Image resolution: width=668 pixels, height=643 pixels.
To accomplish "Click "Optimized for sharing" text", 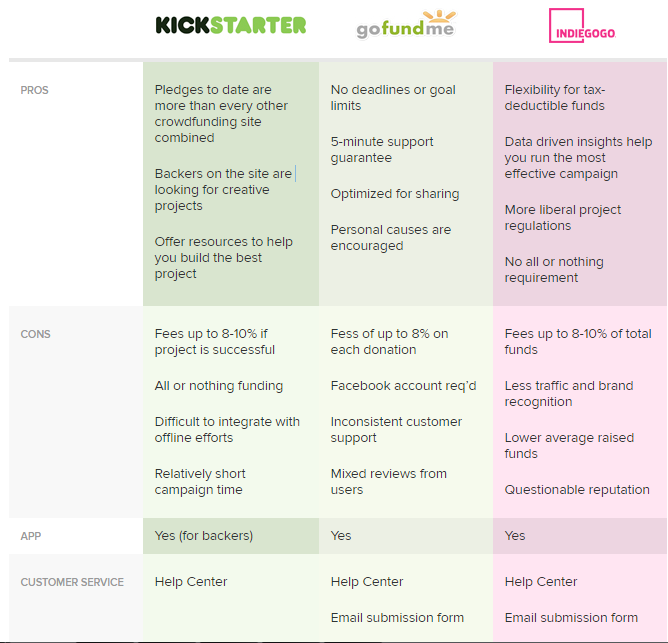I will (x=395, y=194).
